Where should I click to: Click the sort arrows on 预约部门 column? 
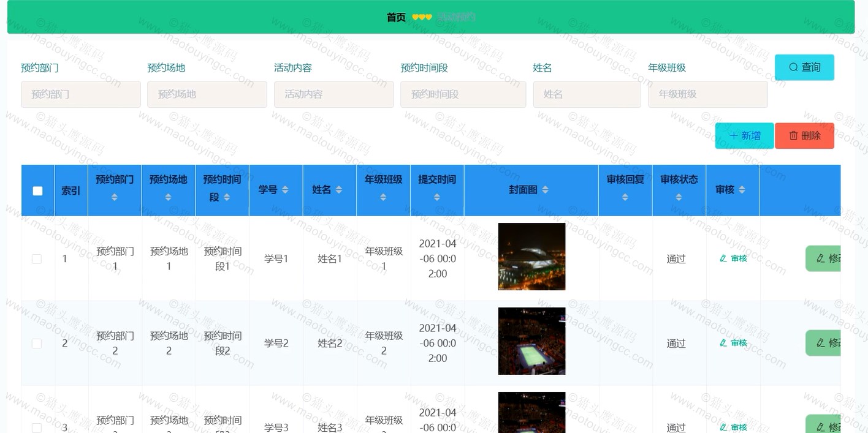point(115,197)
